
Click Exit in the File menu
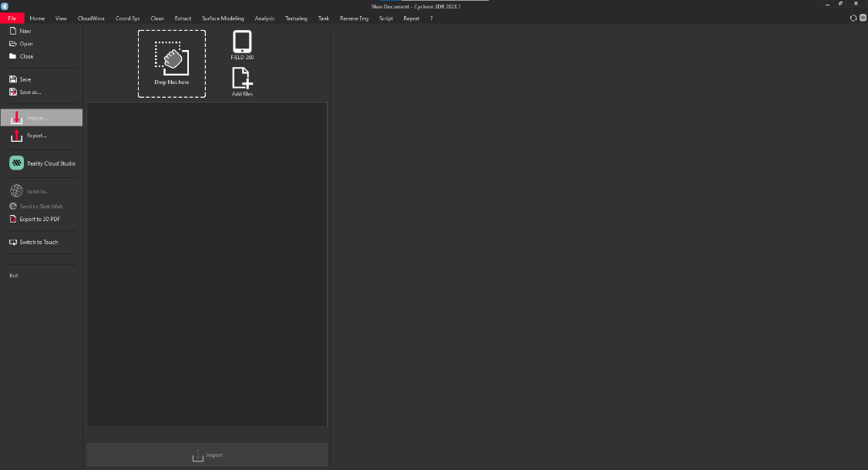14,275
